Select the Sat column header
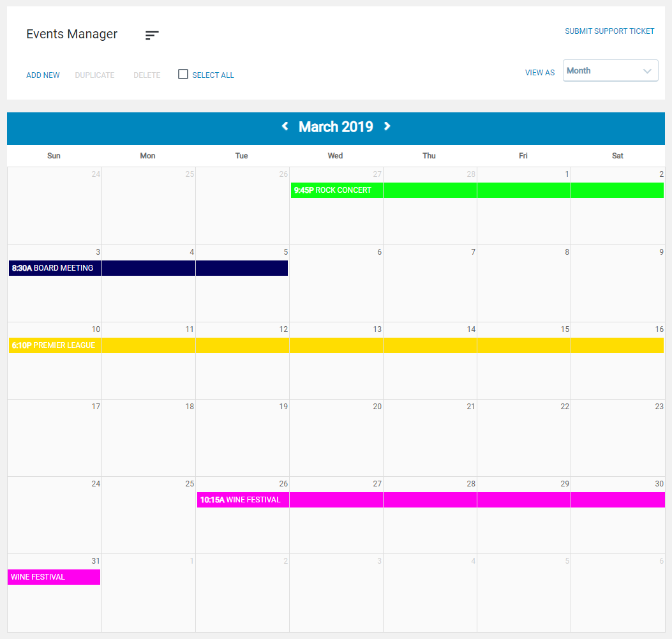Viewport: 672px width, 639px height. tap(617, 156)
